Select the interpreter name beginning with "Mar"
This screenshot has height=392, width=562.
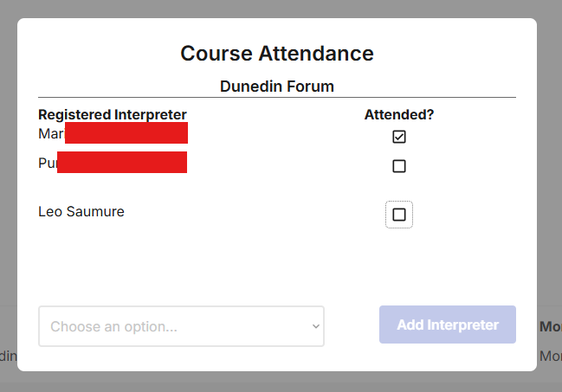point(51,134)
